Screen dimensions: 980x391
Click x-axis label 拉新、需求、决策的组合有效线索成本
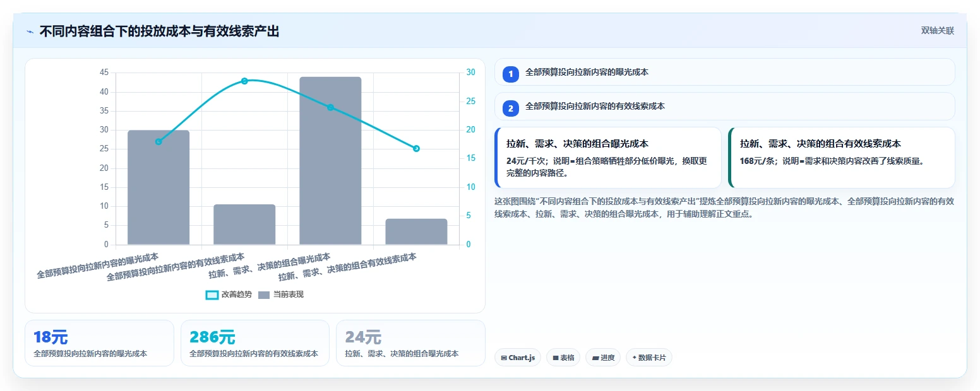[x=347, y=269]
